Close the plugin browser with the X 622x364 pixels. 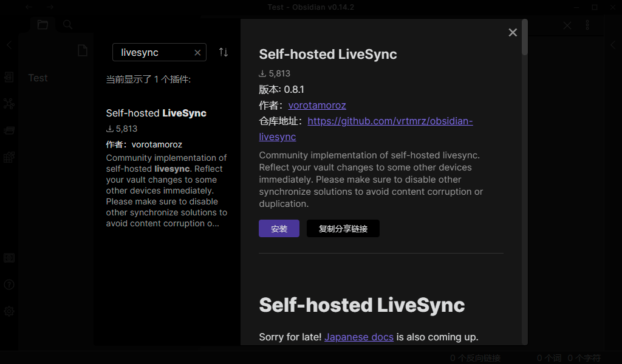(x=513, y=33)
